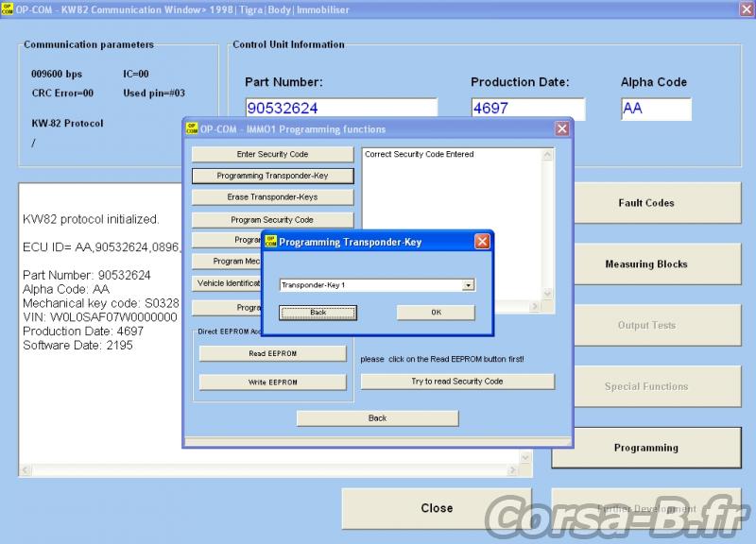Click scroll down arrow in security code message box

(547, 293)
